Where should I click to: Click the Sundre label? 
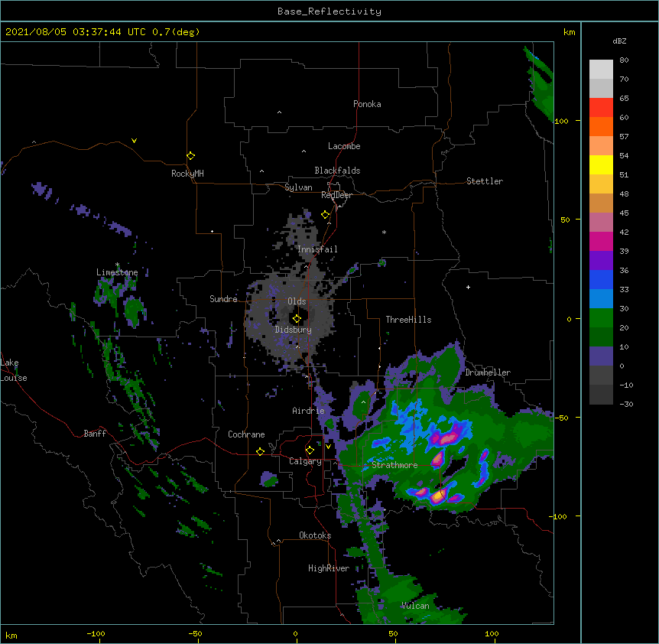tap(223, 299)
